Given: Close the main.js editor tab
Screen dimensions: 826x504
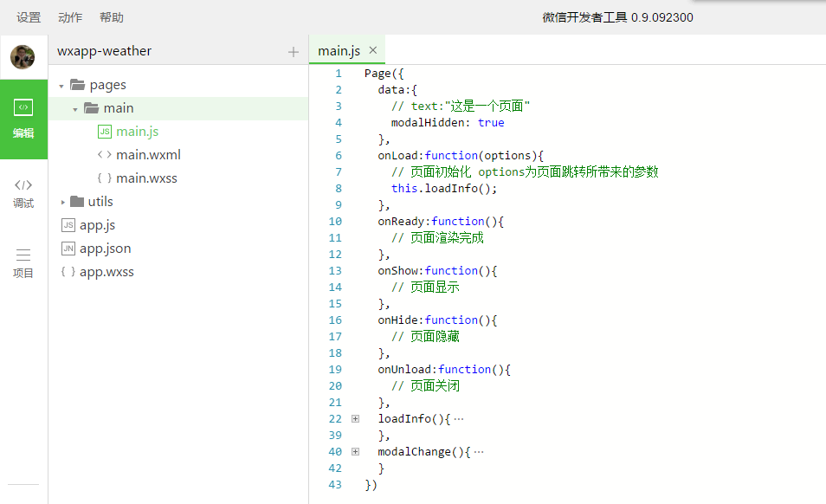Looking at the screenshot, I should pyautogui.click(x=373, y=50).
